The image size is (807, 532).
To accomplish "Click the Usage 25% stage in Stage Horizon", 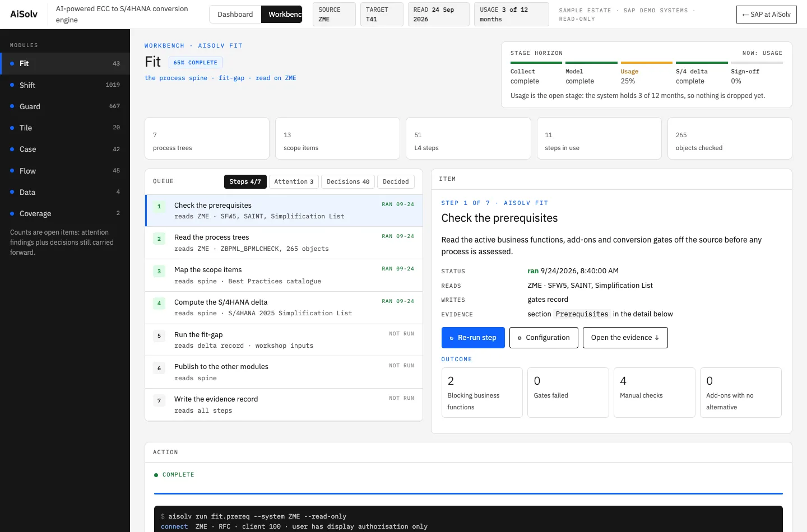I will pyautogui.click(x=646, y=74).
